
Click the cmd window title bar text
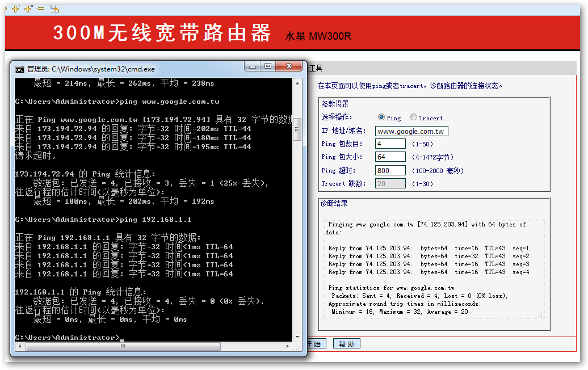point(91,69)
